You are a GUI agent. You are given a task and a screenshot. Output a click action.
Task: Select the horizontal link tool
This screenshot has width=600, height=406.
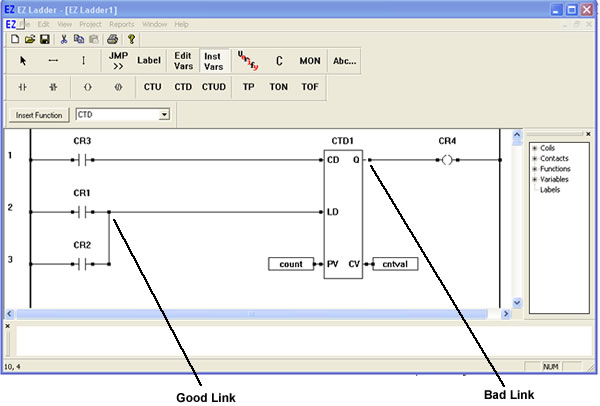pyautogui.click(x=53, y=60)
